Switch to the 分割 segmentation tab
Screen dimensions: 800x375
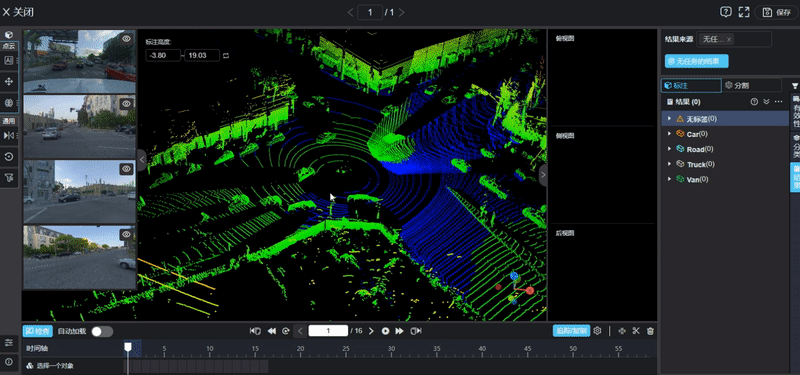point(753,85)
